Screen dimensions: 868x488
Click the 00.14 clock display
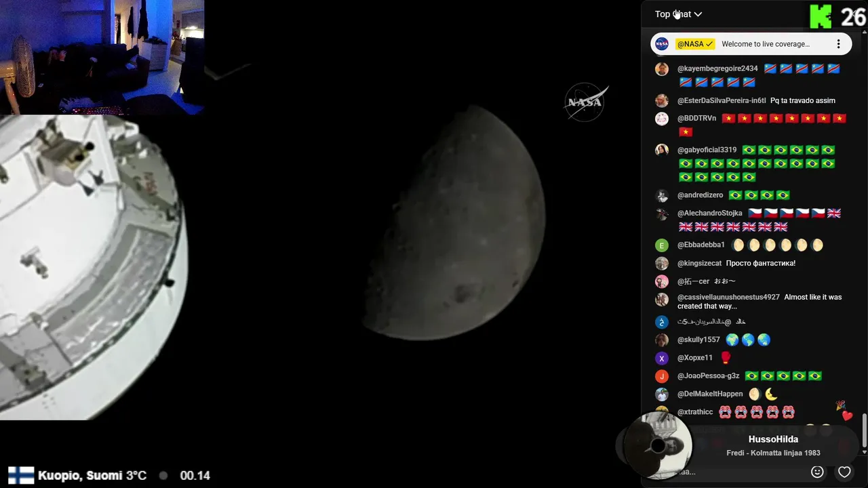point(195,475)
